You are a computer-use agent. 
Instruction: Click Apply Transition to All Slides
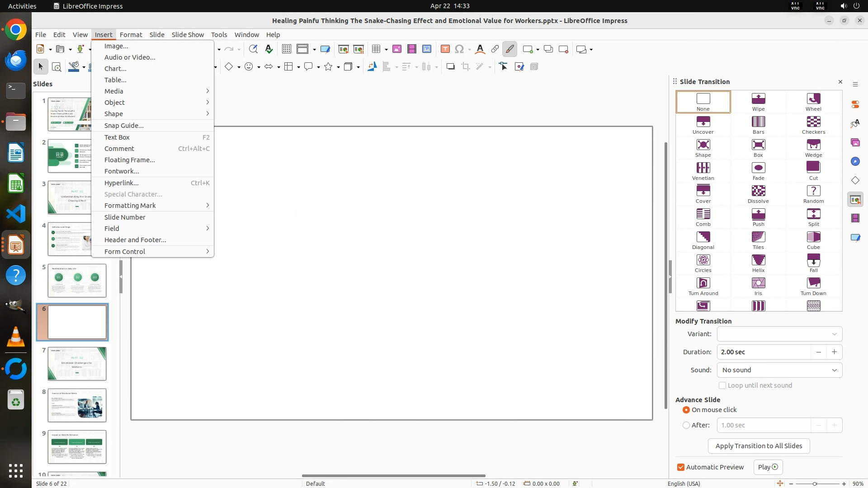click(x=759, y=446)
